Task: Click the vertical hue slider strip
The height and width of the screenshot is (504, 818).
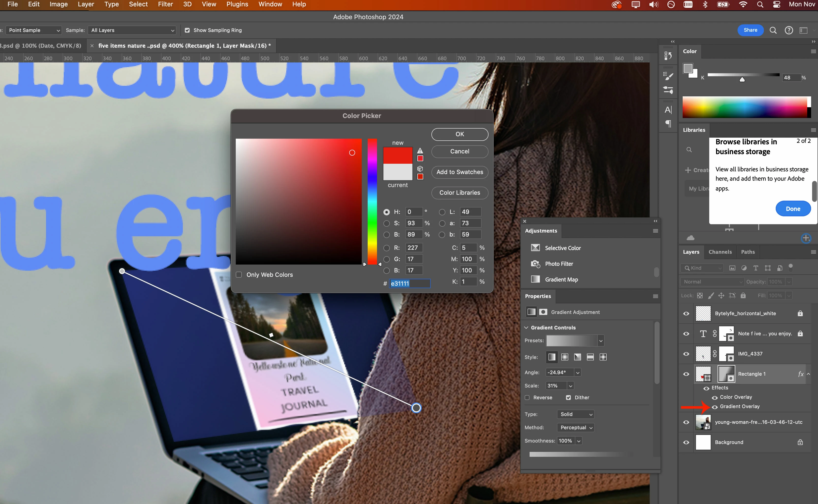Action: [x=372, y=202]
